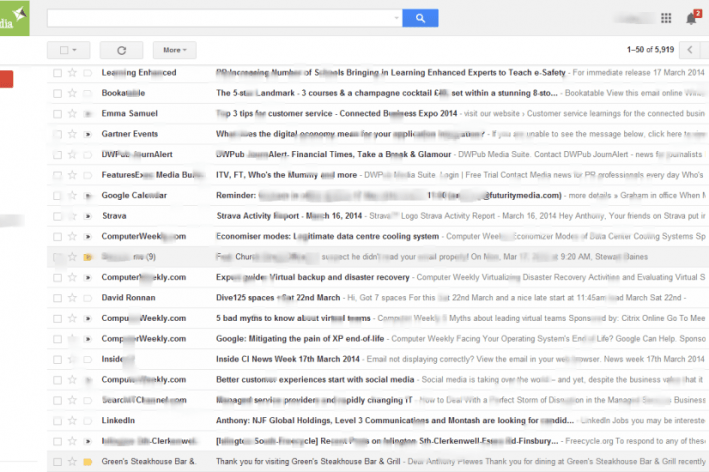Open Google Calendar Reminder email
The height and width of the screenshot is (472, 709).
tap(378, 195)
